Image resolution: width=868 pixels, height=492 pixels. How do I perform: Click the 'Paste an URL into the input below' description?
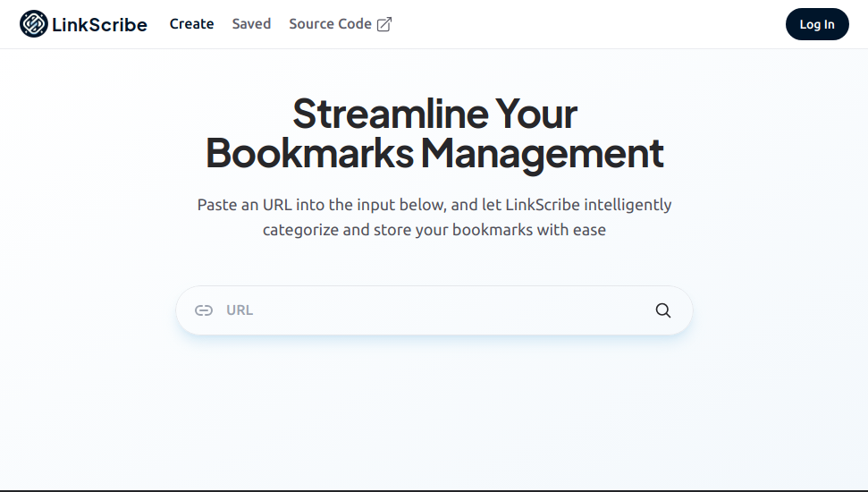434,216
